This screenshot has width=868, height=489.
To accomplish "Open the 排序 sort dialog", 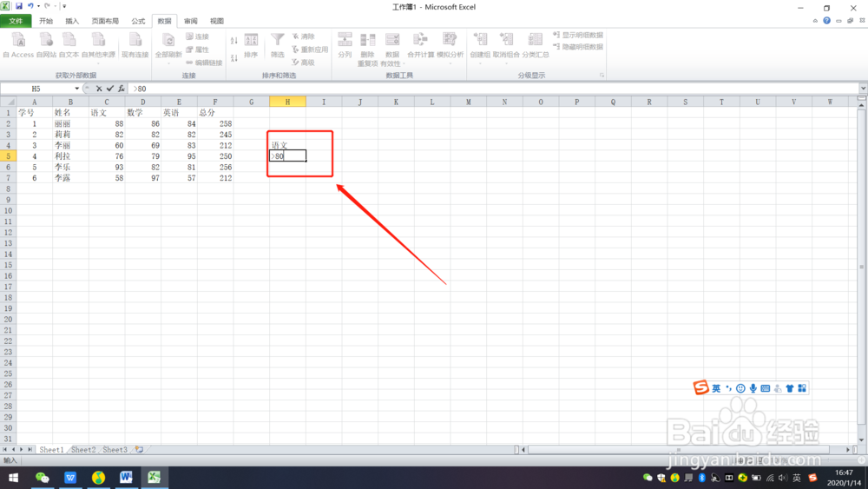I will click(x=251, y=45).
